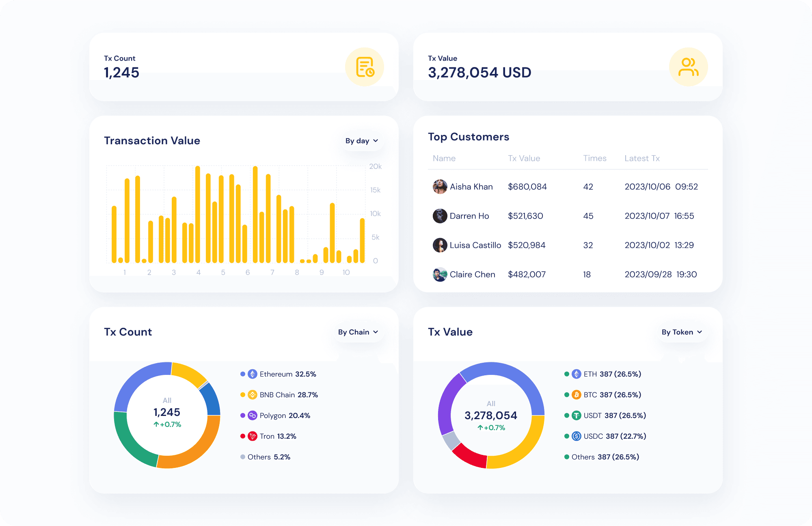The image size is (812, 526).
Task: Click Darren Ho's avatar
Action: click(440, 216)
